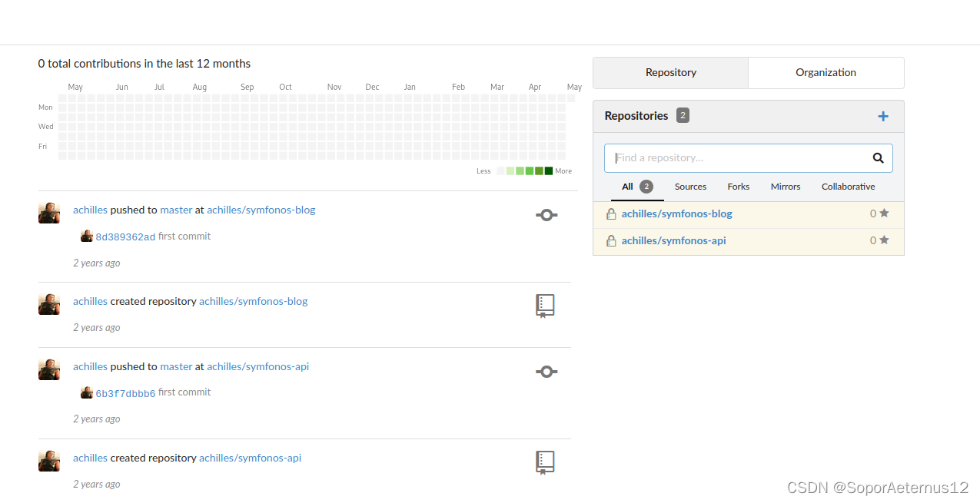
Task: Click the darkest green legend swatch beside More
Action: pyautogui.click(x=548, y=171)
